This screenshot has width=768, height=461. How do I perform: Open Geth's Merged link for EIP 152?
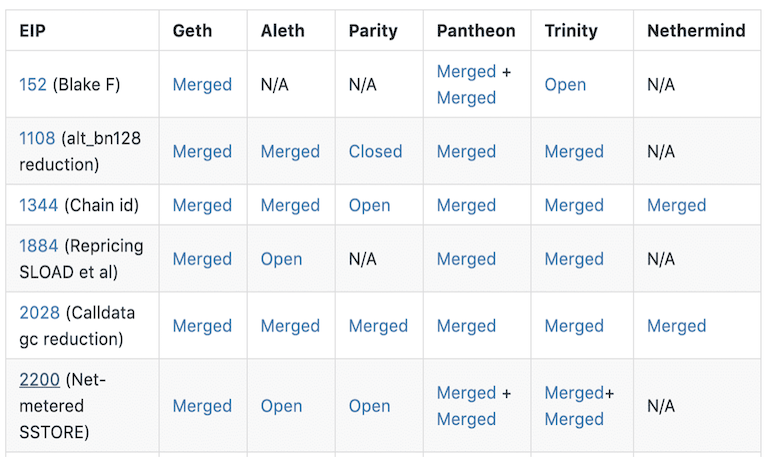coord(202,85)
